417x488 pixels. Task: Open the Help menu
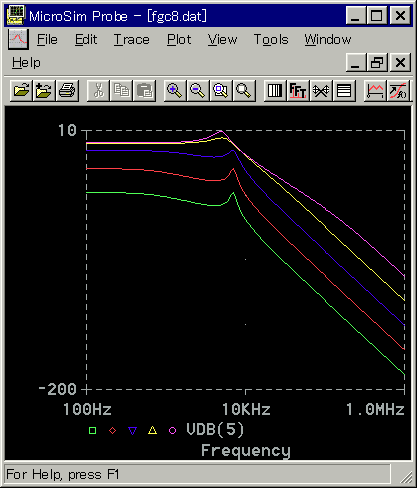(x=26, y=63)
